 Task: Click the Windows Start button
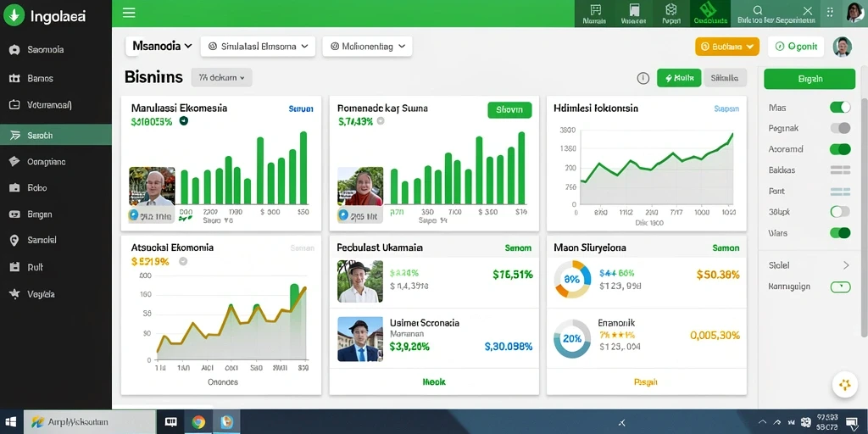10,422
